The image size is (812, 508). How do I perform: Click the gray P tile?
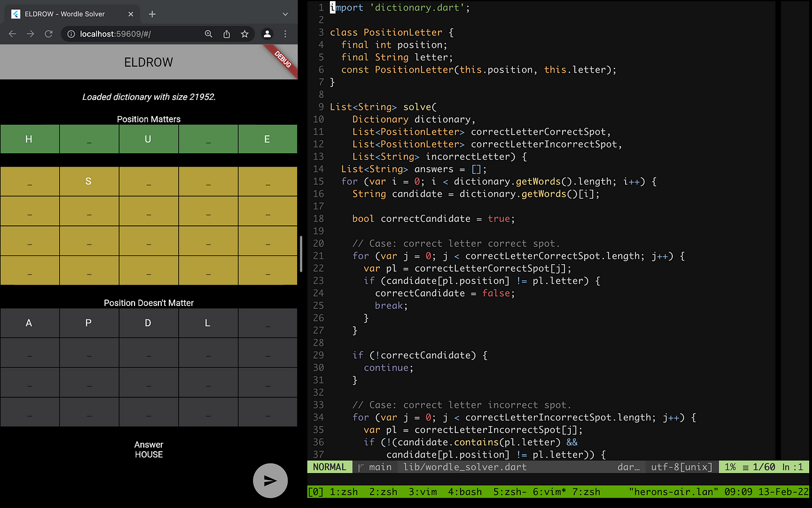[x=89, y=323]
